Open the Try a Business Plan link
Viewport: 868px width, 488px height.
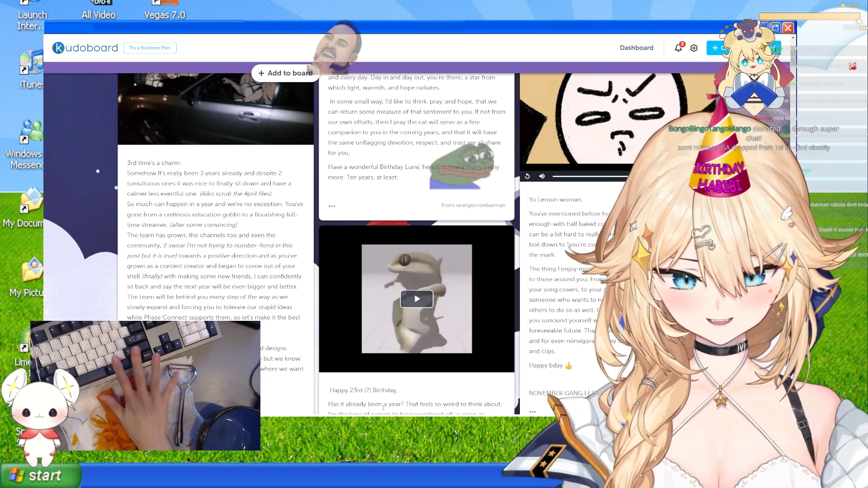[x=150, y=48]
